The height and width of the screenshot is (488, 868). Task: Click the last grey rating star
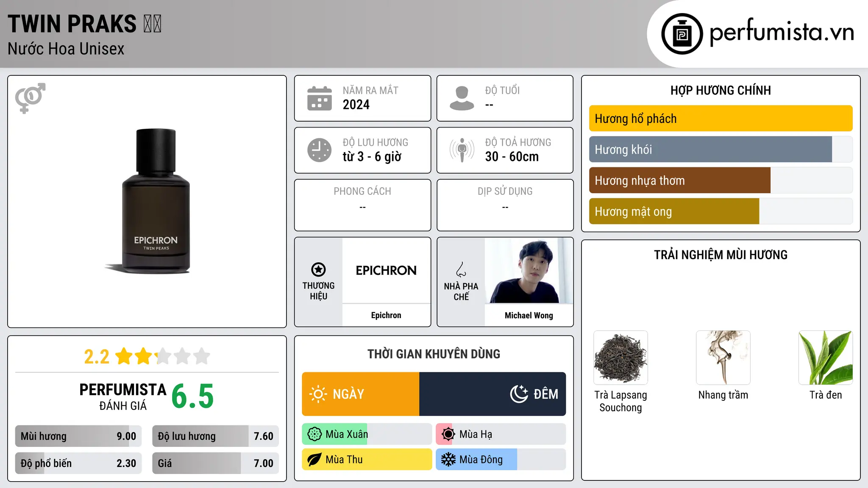pos(202,356)
